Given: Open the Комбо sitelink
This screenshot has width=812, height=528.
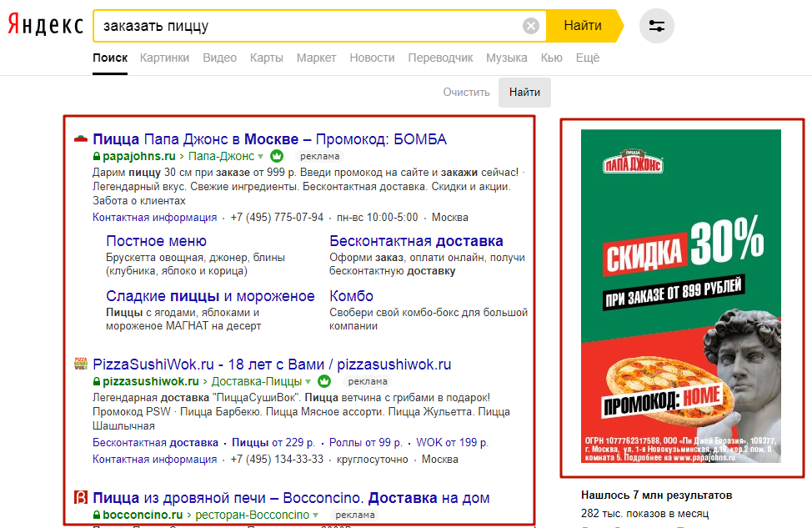Looking at the screenshot, I should coord(352,296).
